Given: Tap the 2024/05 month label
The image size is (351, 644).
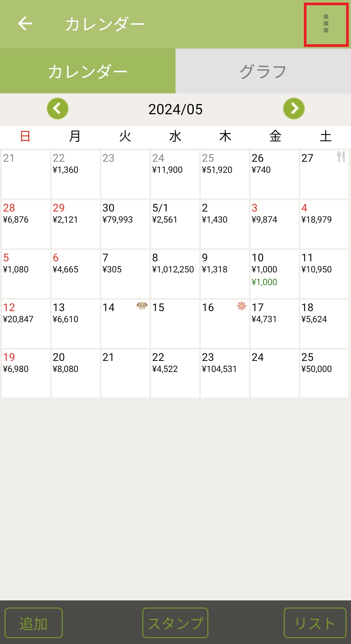Looking at the screenshot, I should [x=175, y=109].
